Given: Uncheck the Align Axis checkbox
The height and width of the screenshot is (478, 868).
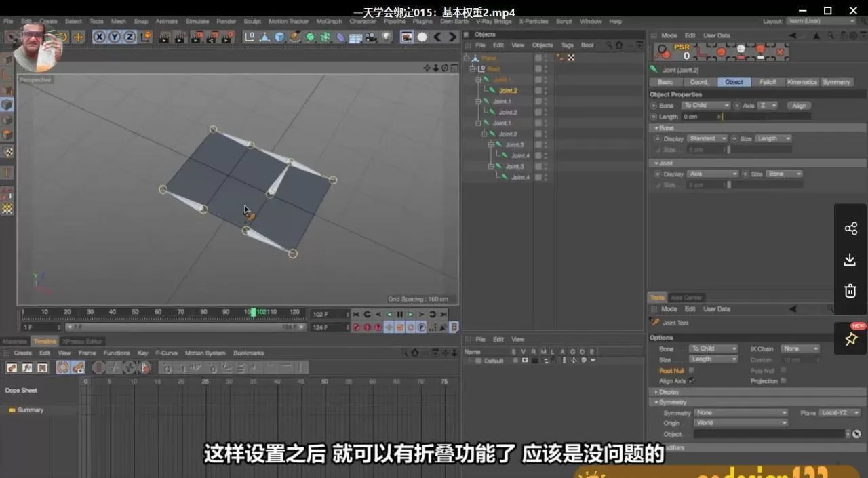Looking at the screenshot, I should [x=691, y=380].
